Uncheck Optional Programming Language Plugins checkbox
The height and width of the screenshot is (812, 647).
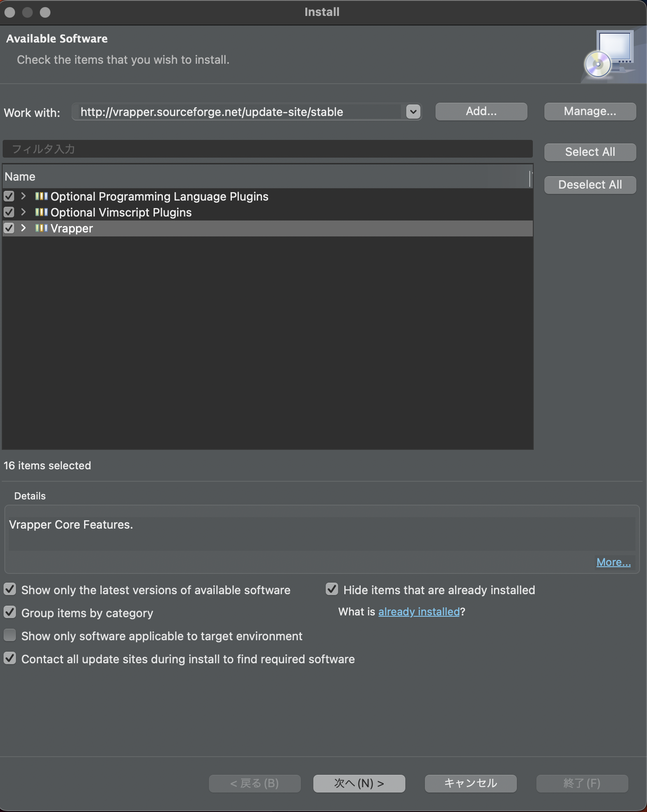[9, 196]
